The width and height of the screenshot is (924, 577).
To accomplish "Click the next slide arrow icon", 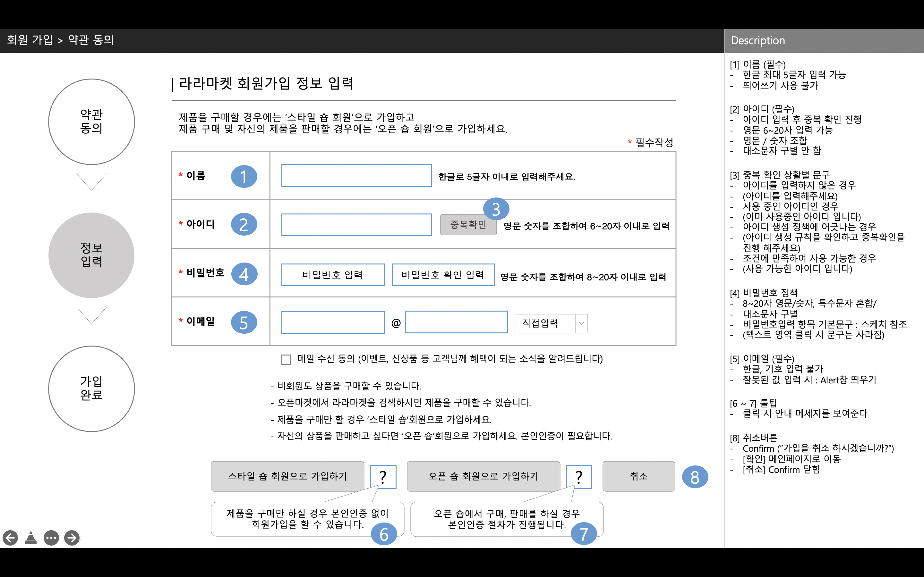I will [72, 538].
